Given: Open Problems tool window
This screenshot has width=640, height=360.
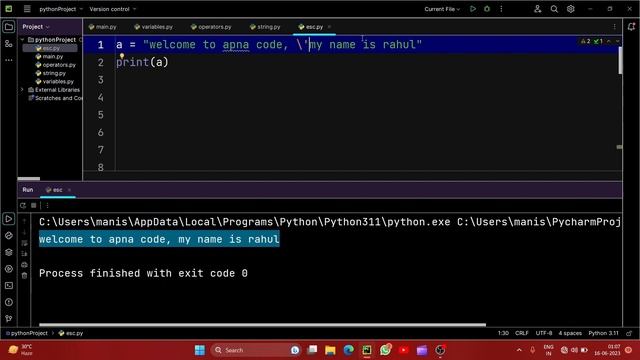Looking at the screenshot, I should point(9,302).
